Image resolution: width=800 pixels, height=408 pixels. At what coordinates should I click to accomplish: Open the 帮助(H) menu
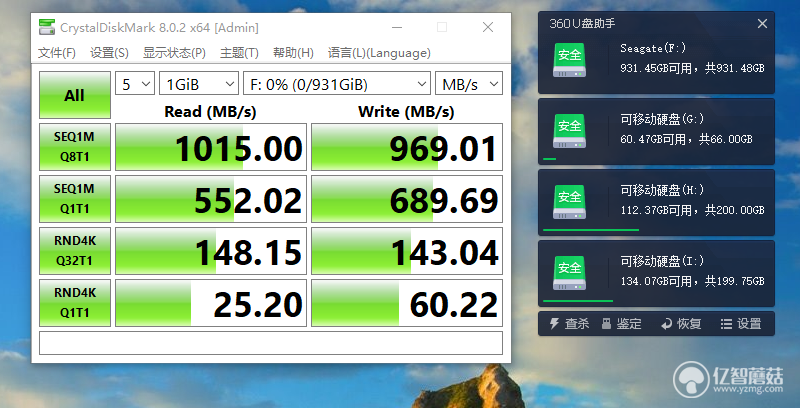(x=293, y=53)
